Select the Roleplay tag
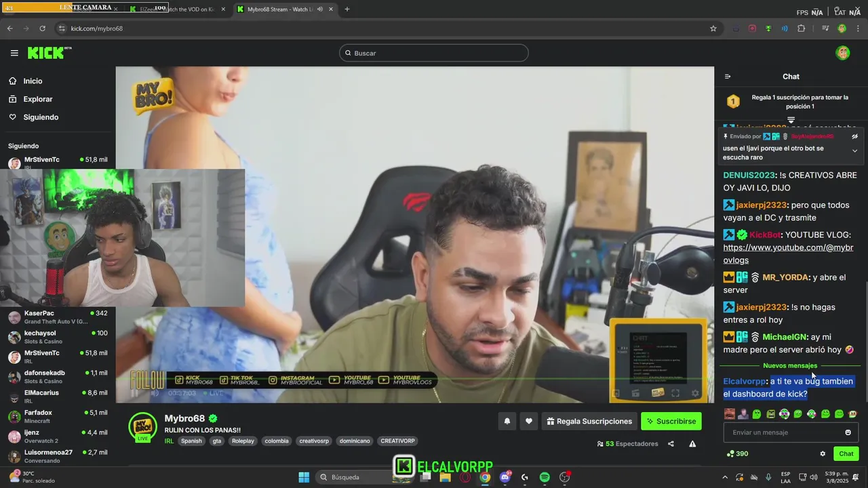 [x=243, y=441]
